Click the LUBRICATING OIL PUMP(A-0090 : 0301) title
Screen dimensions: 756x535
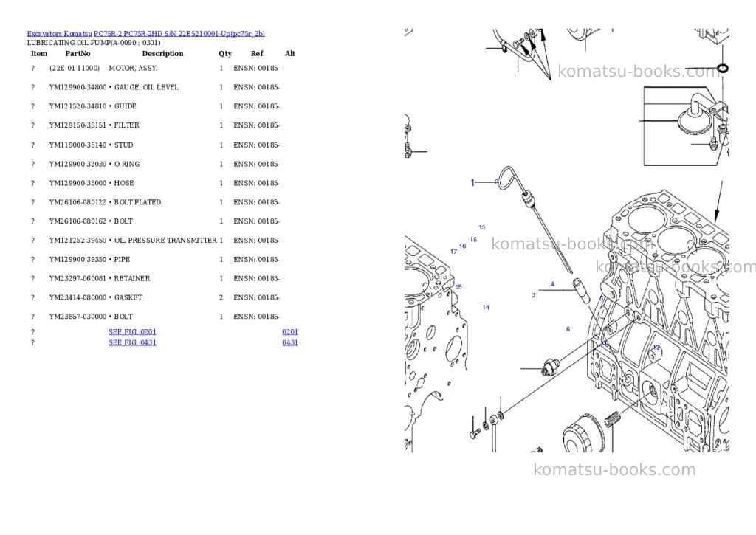(x=94, y=43)
